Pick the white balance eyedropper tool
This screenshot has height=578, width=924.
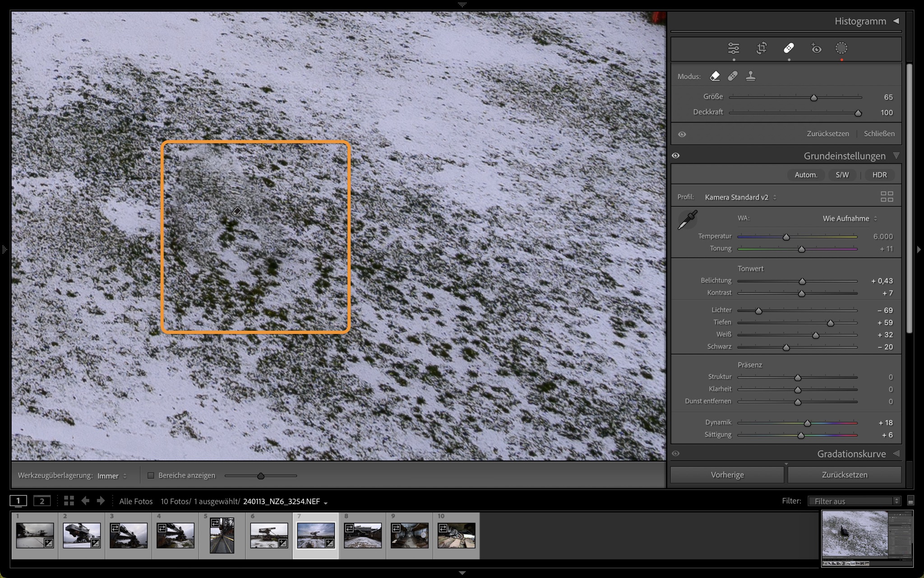688,220
